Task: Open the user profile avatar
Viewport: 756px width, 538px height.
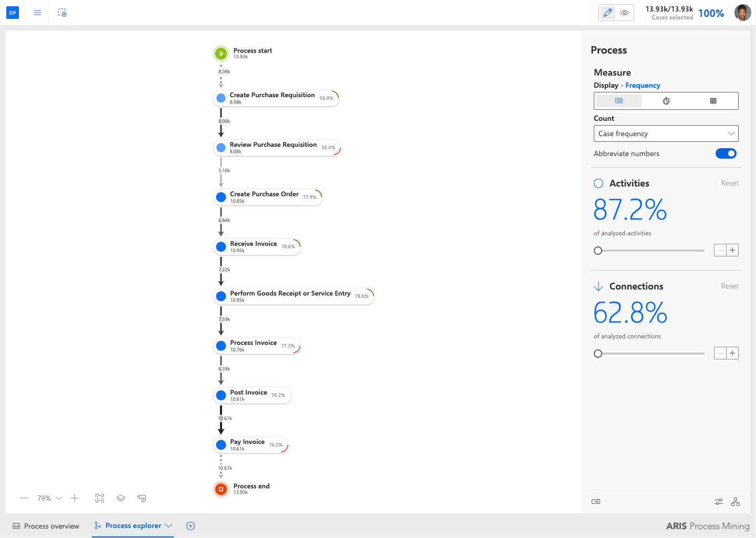Action: point(742,13)
